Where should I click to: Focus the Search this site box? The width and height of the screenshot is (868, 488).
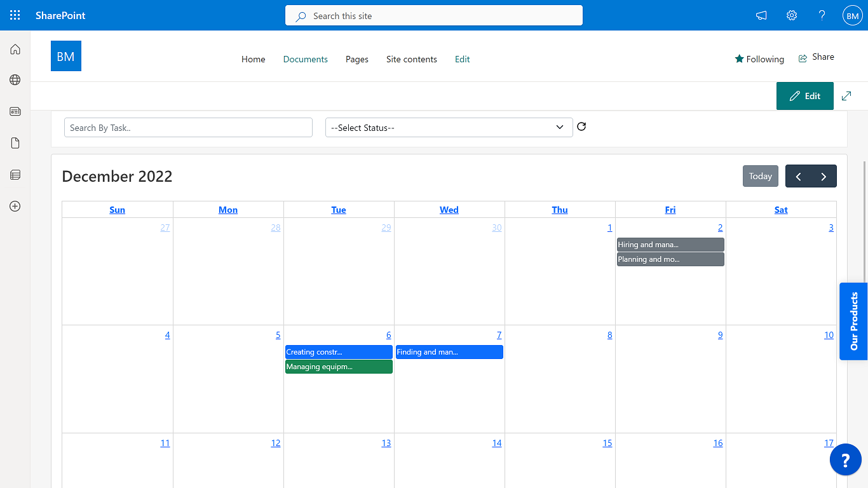click(x=434, y=16)
